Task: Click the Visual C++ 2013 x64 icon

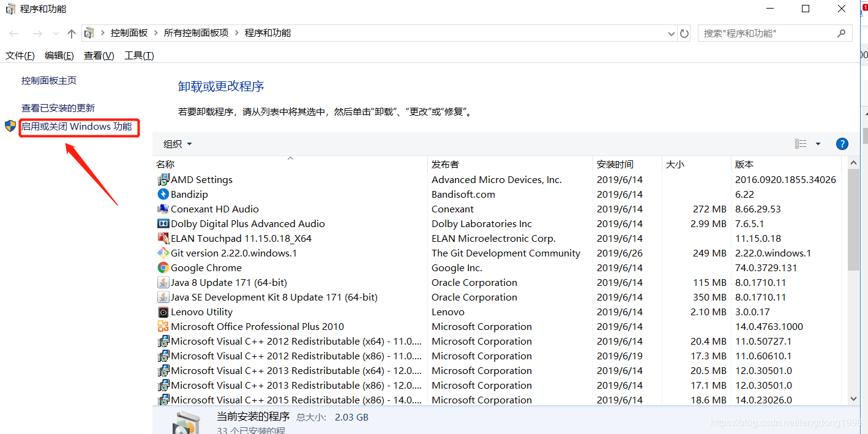Action: [163, 371]
